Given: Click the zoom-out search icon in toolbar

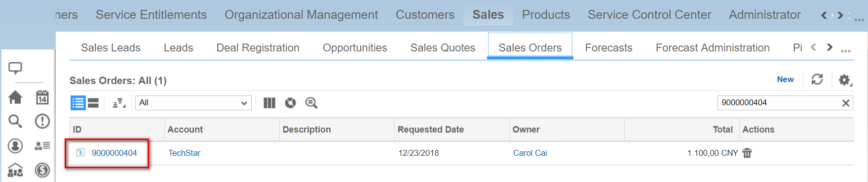Looking at the screenshot, I should [x=311, y=103].
